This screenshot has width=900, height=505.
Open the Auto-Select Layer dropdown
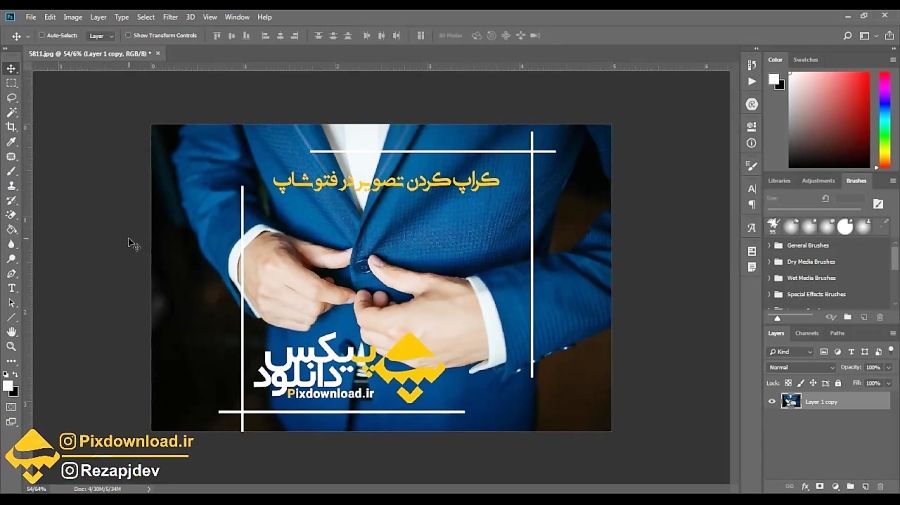[100, 36]
